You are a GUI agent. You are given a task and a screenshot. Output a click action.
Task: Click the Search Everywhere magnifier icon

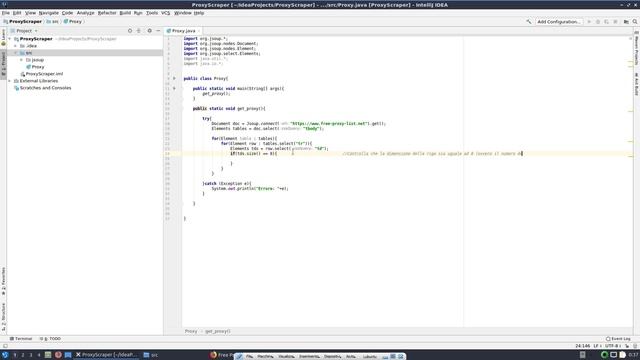[635, 22]
